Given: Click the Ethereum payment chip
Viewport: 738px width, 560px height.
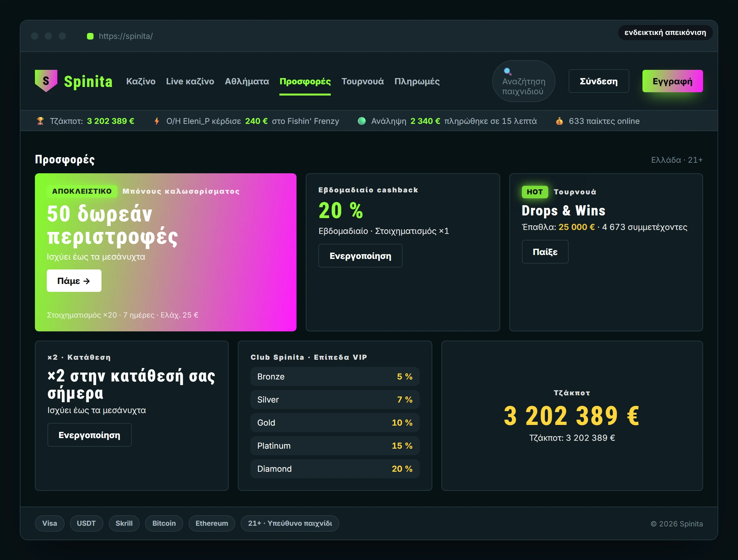Looking at the screenshot, I should 212,523.
